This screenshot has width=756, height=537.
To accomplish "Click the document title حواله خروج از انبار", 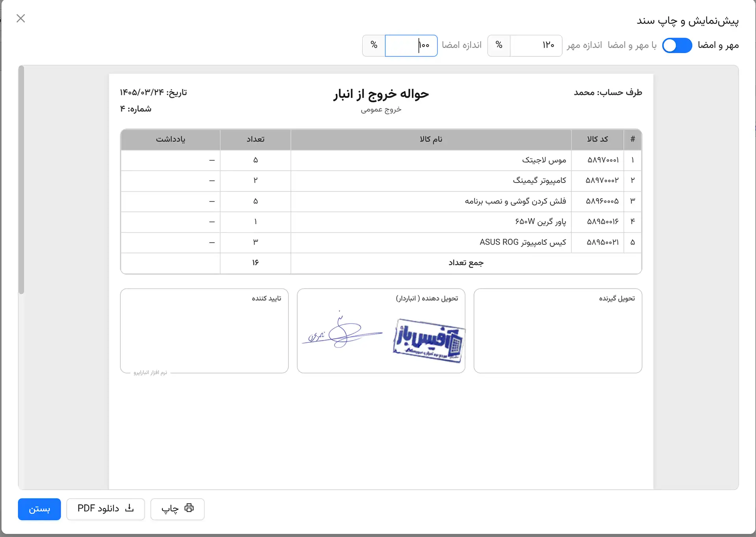I will 381,94.
